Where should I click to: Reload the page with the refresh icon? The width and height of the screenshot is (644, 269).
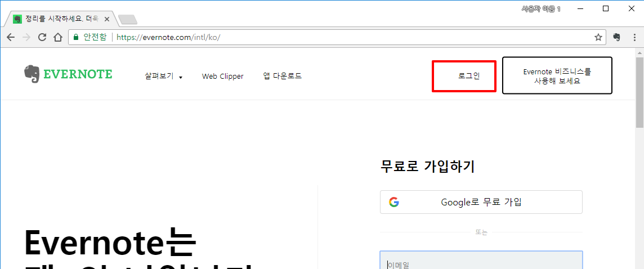point(42,37)
